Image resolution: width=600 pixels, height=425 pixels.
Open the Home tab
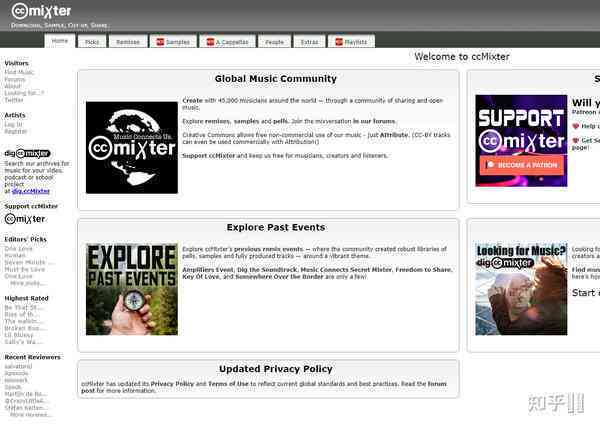click(60, 41)
